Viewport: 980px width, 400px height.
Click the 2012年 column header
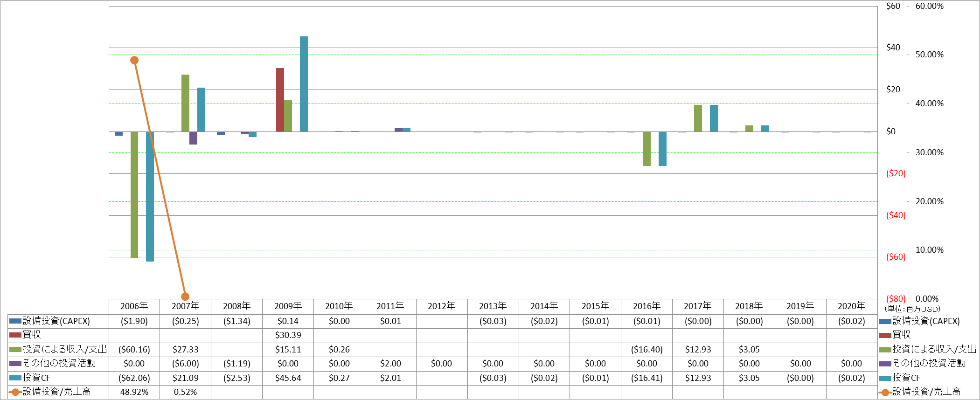point(441,306)
